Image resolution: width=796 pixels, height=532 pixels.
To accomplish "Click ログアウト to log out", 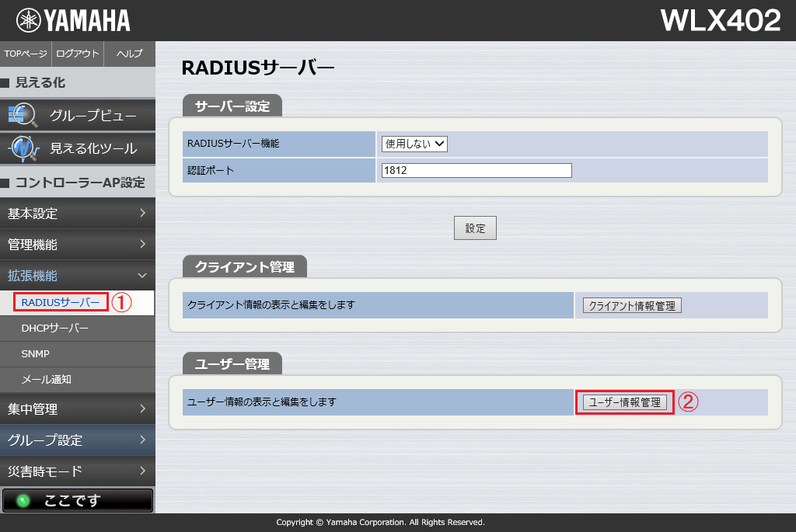I will [x=77, y=54].
